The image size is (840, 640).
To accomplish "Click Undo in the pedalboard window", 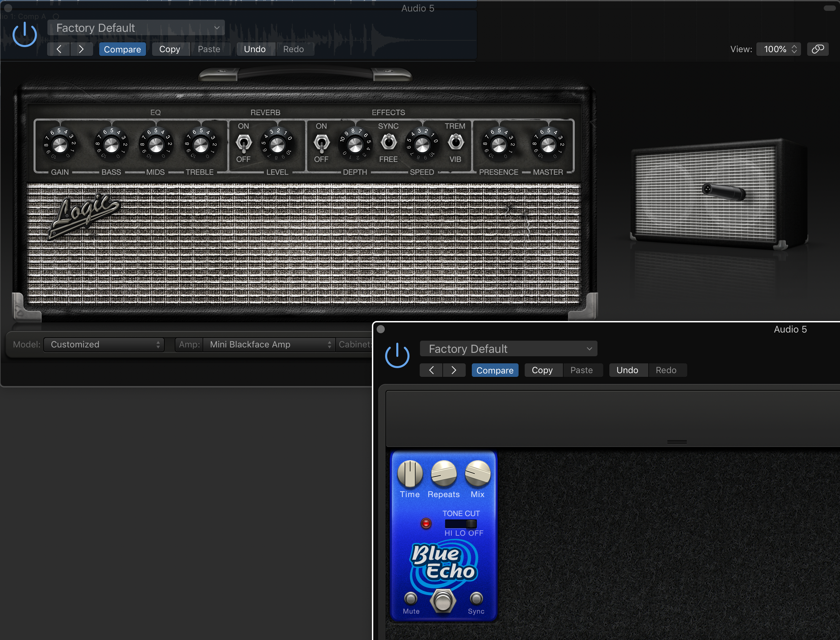I will click(627, 370).
